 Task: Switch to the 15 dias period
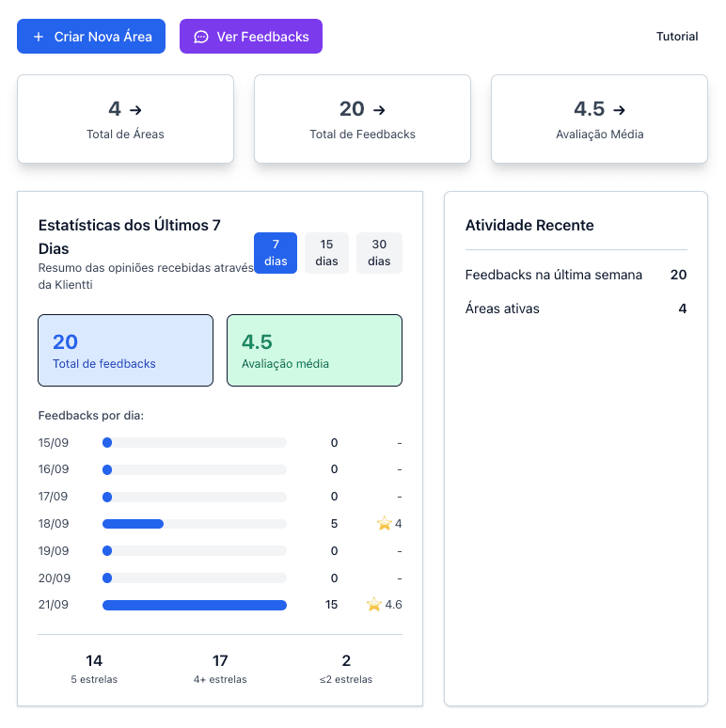click(326, 253)
